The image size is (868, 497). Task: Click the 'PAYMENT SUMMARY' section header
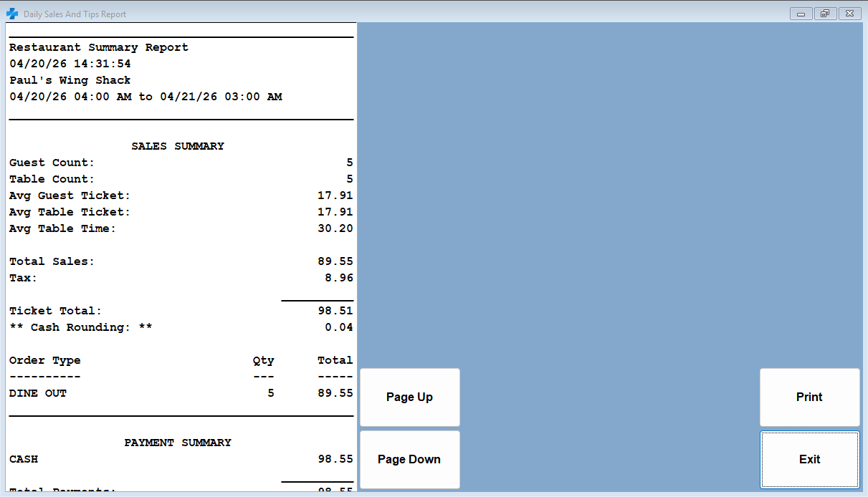pos(178,443)
